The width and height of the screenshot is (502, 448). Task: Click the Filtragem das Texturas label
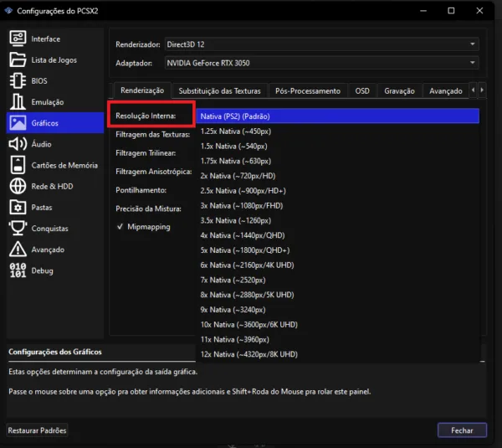153,134
